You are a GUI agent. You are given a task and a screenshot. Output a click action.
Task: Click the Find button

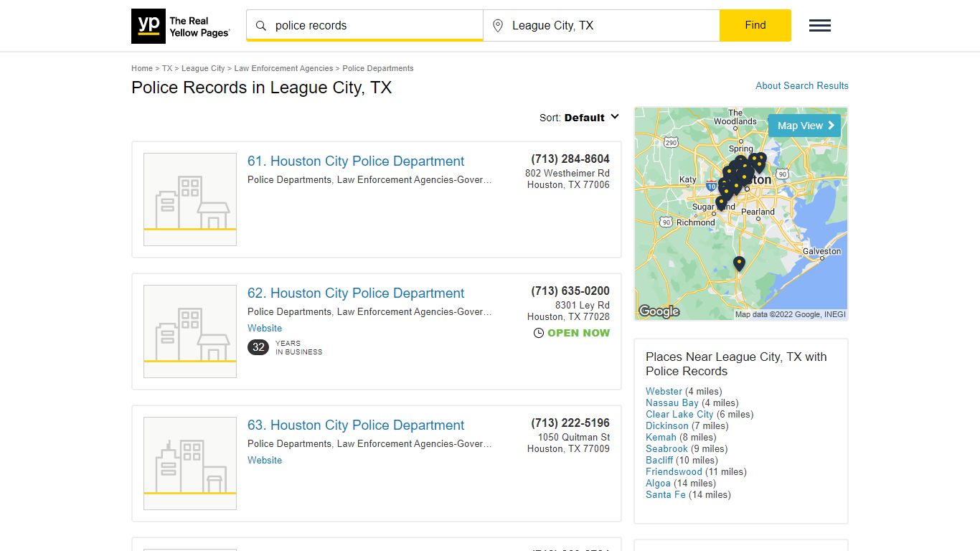click(755, 25)
